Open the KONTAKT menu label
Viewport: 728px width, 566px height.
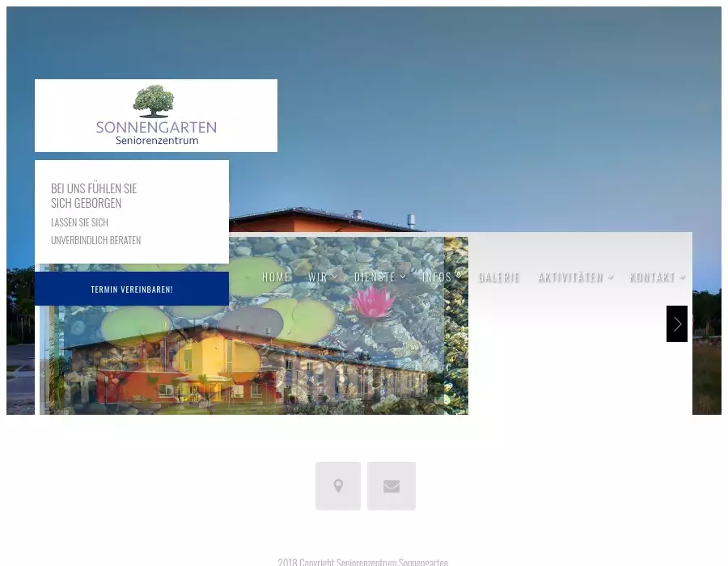point(652,277)
